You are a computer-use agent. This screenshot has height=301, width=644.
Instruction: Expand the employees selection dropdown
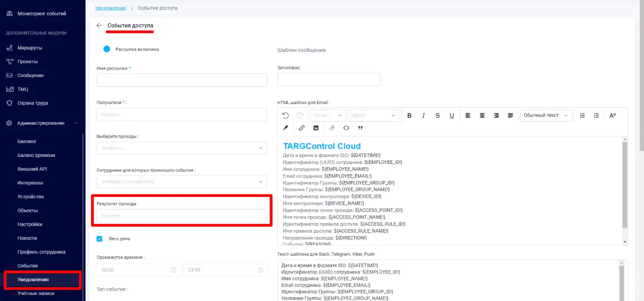pos(182,181)
